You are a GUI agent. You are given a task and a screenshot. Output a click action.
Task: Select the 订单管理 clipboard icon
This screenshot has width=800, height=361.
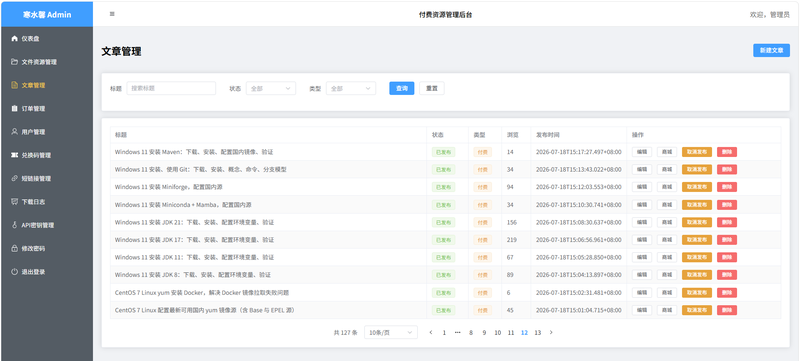point(14,109)
